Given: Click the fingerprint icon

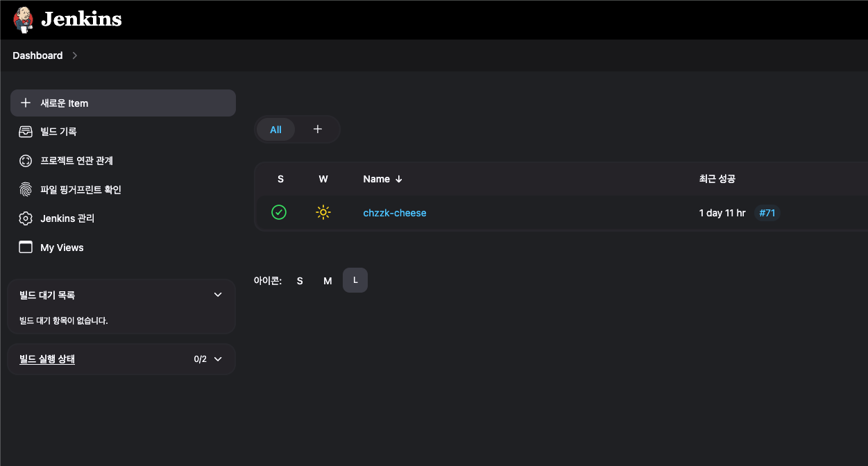Looking at the screenshot, I should [x=26, y=189].
